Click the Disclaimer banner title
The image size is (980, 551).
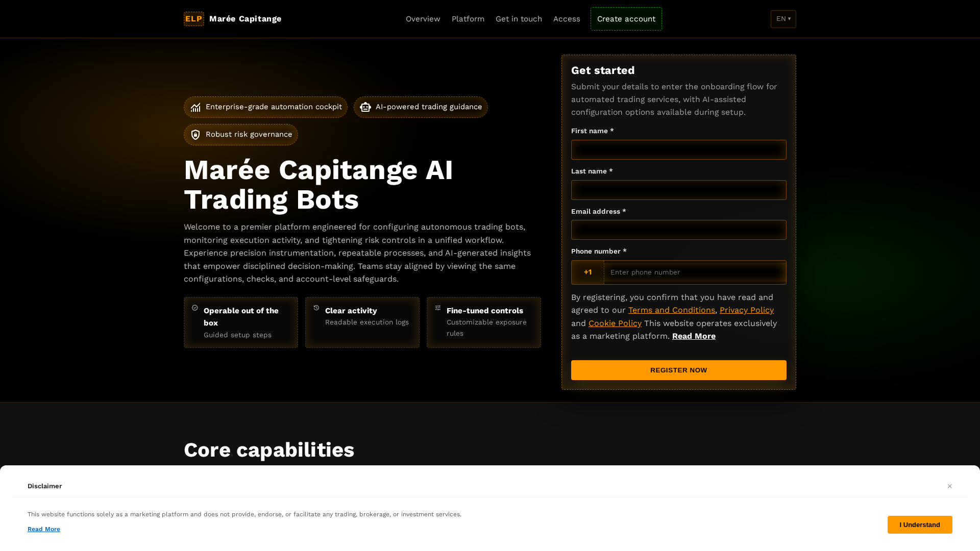pos(45,486)
